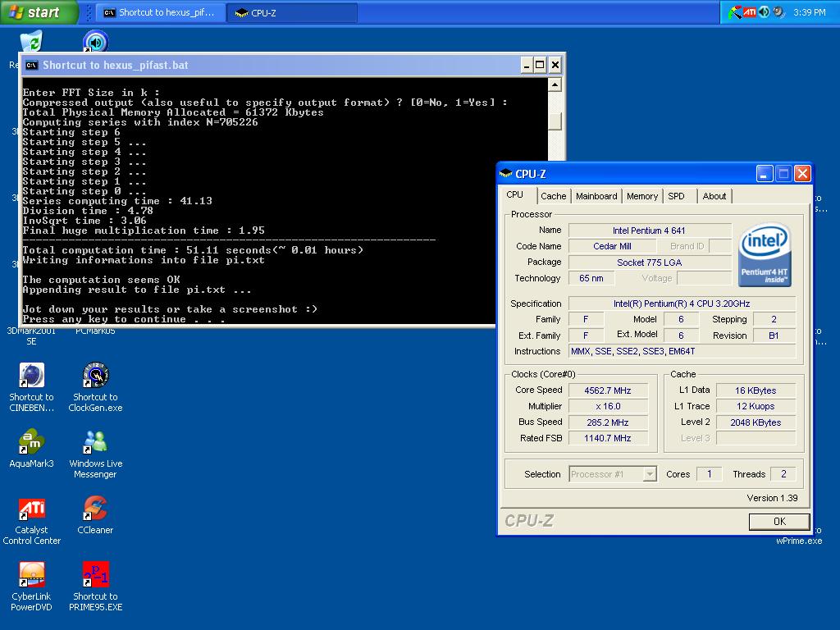Click the Intel Pentium 4 HT logo
840x630 pixels.
pos(765,254)
